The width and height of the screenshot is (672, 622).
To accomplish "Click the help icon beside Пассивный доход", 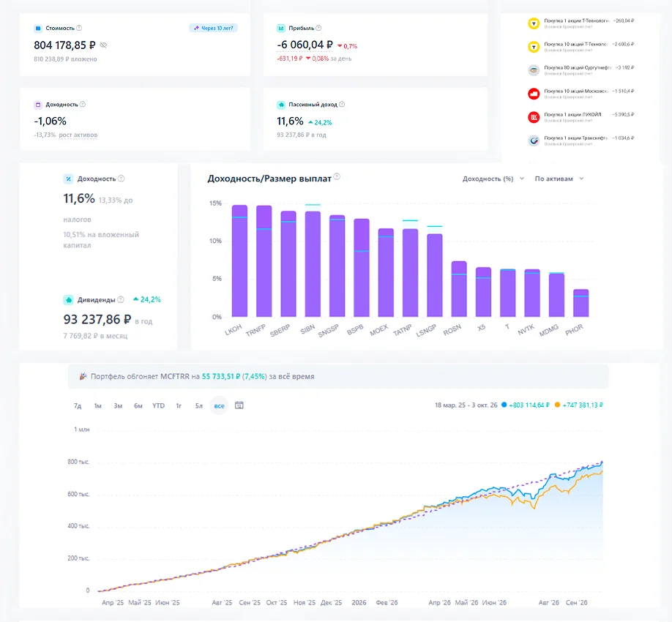I will tap(342, 104).
